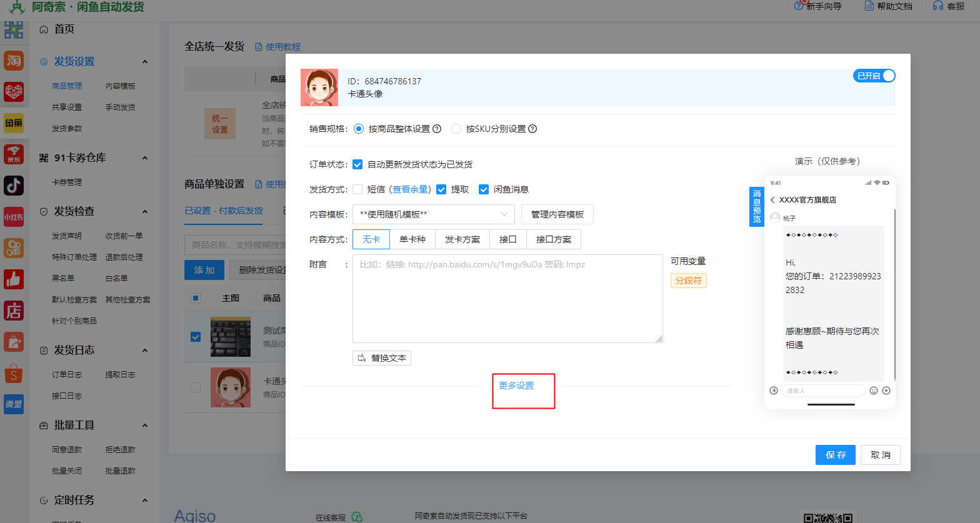The image size is (980, 523).
Task: Select the 按商品整体设置 radio option
Action: [359, 129]
